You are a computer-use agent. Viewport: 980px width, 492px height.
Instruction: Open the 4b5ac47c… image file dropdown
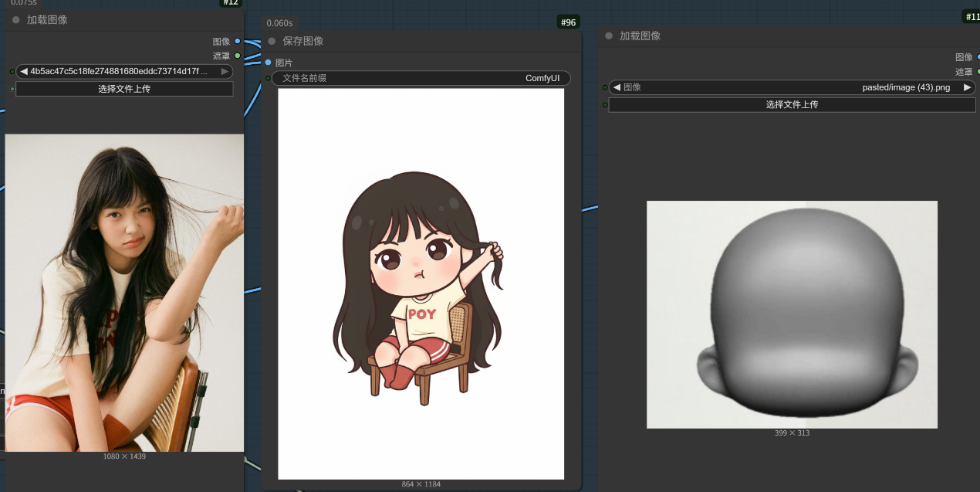pyautogui.click(x=123, y=71)
